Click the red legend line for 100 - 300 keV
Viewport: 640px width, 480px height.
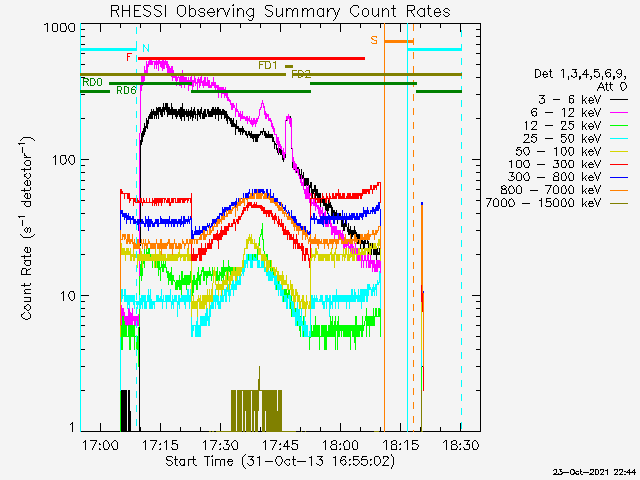619,164
